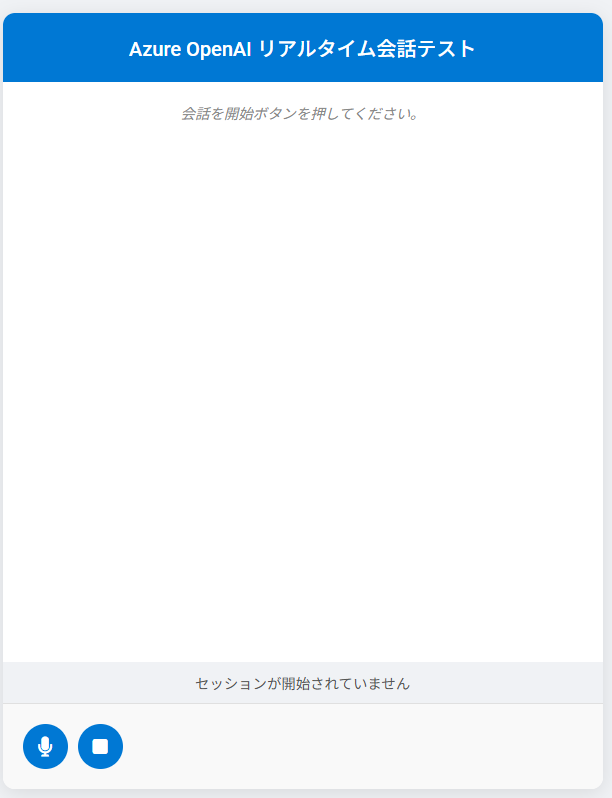Stop the session using the square icon
Image resolution: width=612 pixels, height=798 pixels.
tap(100, 746)
